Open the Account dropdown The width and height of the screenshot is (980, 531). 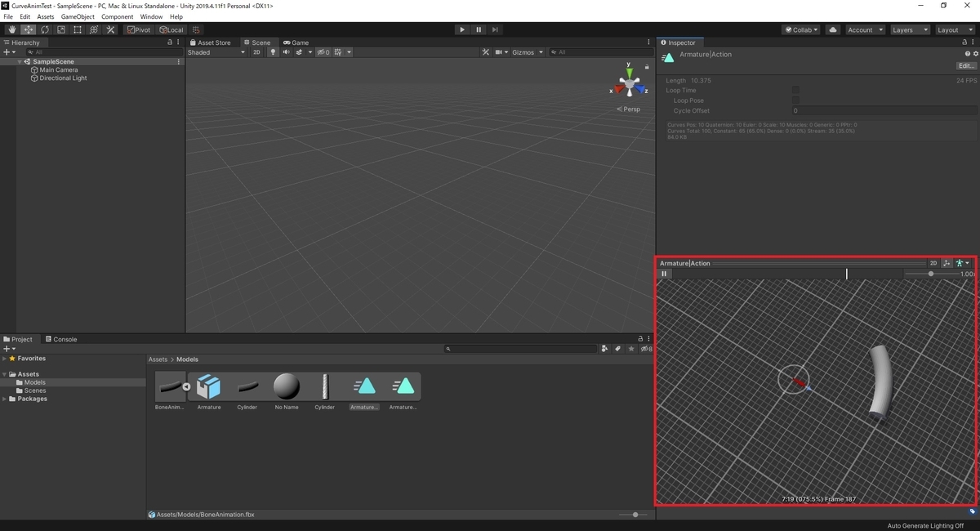coord(864,29)
